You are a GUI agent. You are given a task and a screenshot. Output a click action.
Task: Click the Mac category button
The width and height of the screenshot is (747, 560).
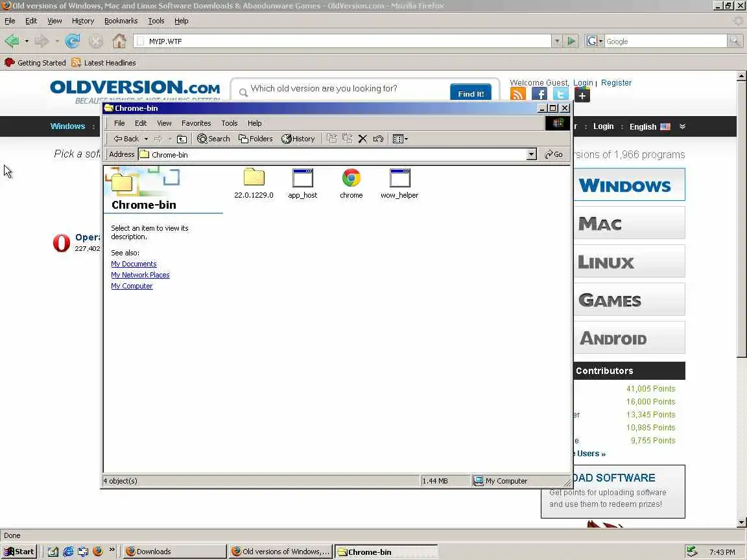(x=630, y=223)
